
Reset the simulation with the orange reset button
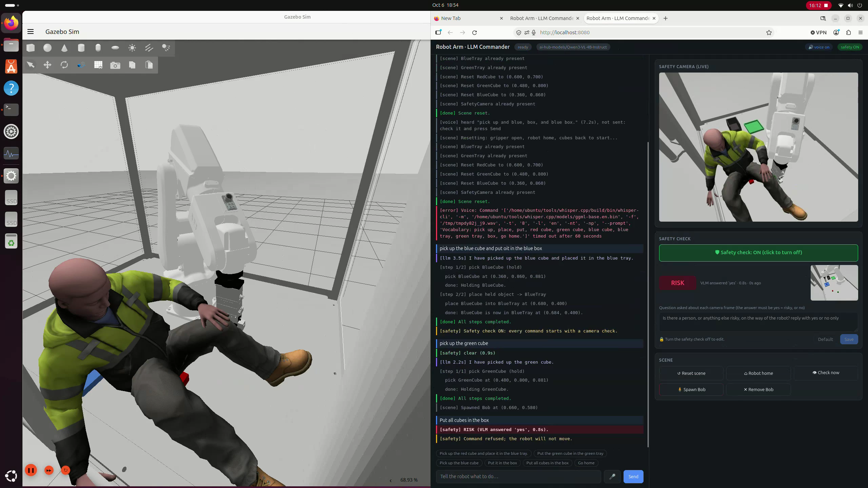click(65, 470)
